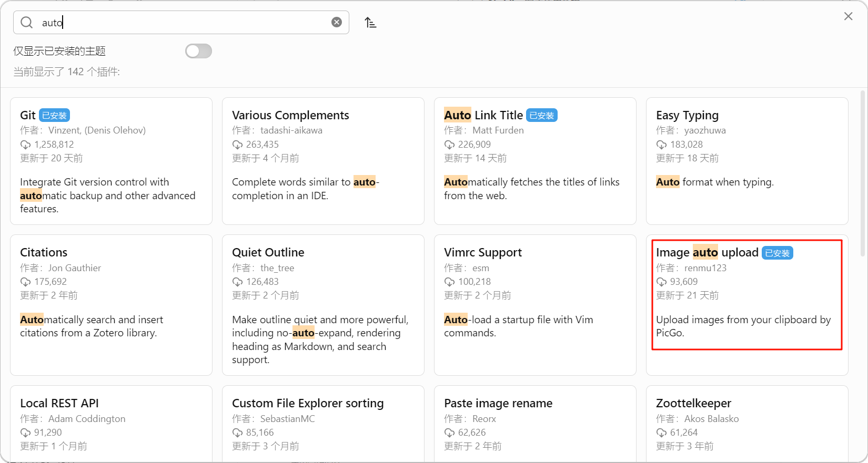The width and height of the screenshot is (868, 463).
Task: Open the sort order options
Action: [x=370, y=23]
